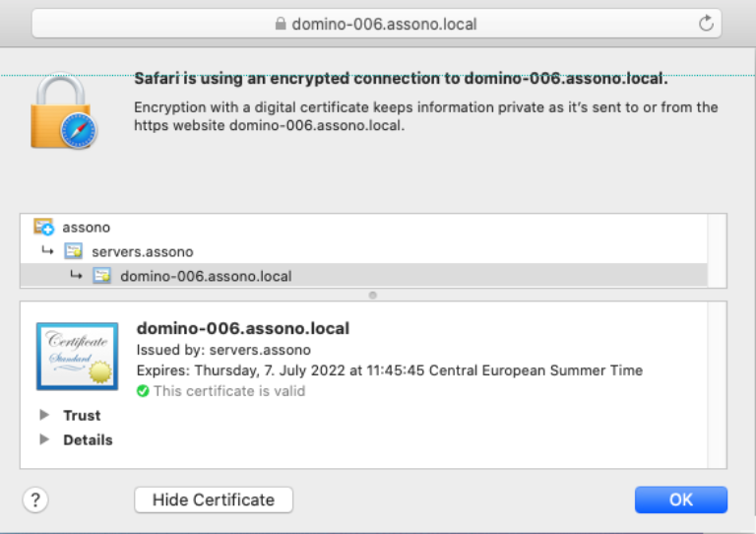Click the Details label
The width and height of the screenshot is (756, 534).
(x=88, y=440)
